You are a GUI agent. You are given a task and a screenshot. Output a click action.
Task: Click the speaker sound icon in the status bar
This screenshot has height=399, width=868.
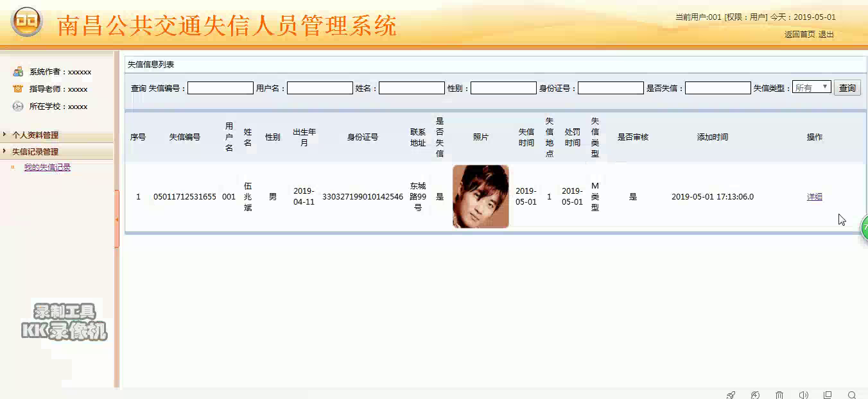(x=804, y=395)
